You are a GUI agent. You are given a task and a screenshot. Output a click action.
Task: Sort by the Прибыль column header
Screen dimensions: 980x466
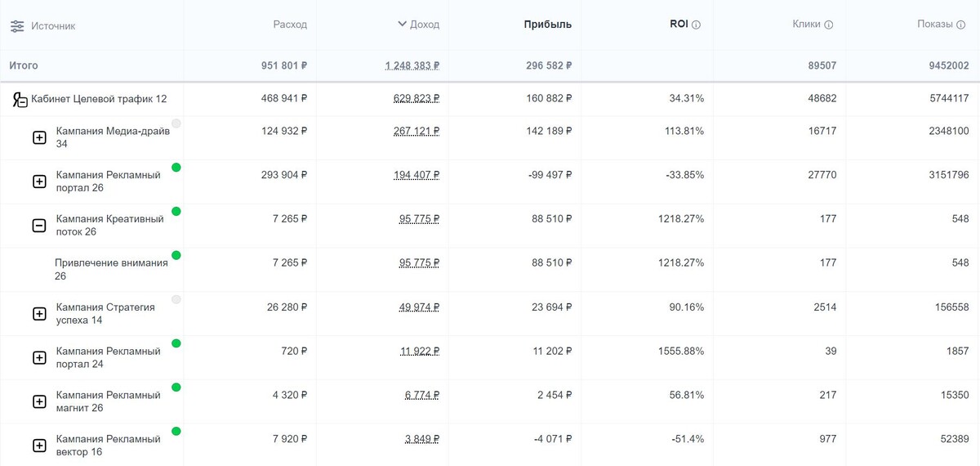pos(547,25)
